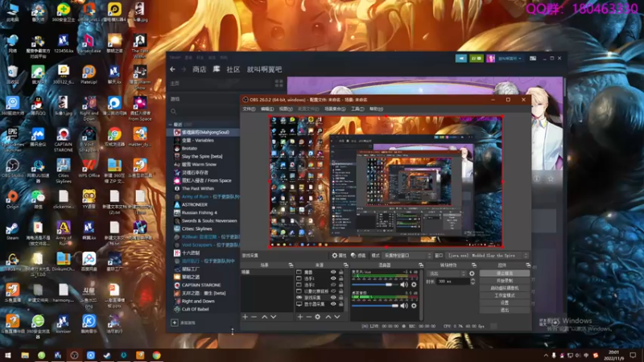Toggle visibility eye of 选手2 source
Viewport: 644px width, 362px height.
tap(333, 285)
